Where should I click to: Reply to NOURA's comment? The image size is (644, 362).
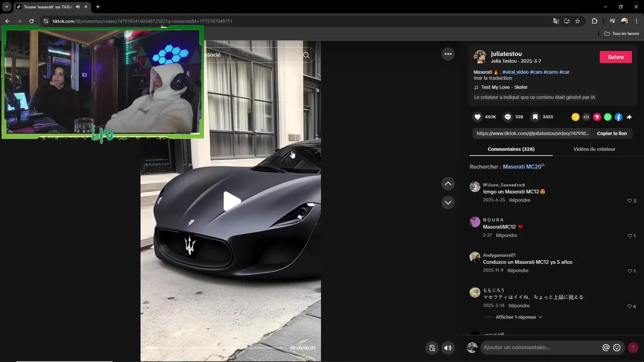(x=506, y=235)
